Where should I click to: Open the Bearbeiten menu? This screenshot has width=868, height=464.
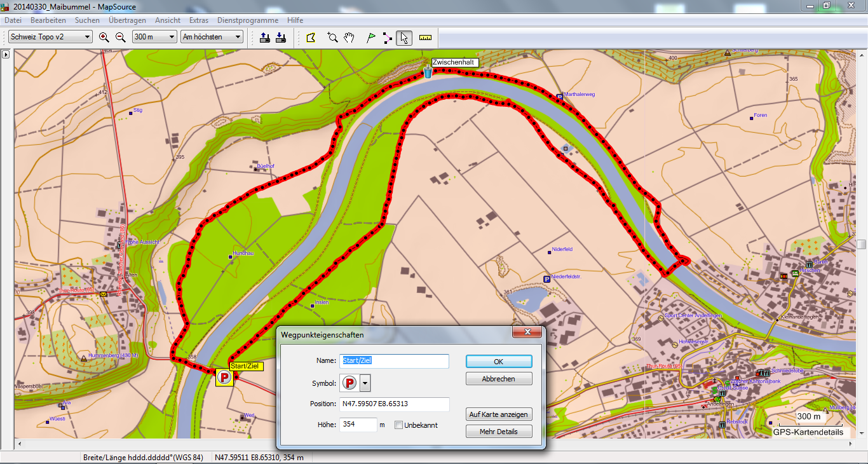(48, 20)
